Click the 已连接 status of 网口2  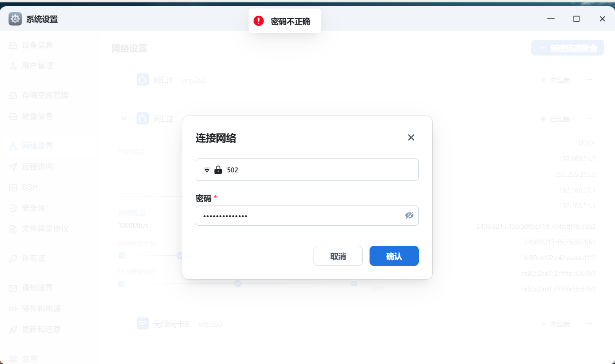pyautogui.click(x=560, y=119)
